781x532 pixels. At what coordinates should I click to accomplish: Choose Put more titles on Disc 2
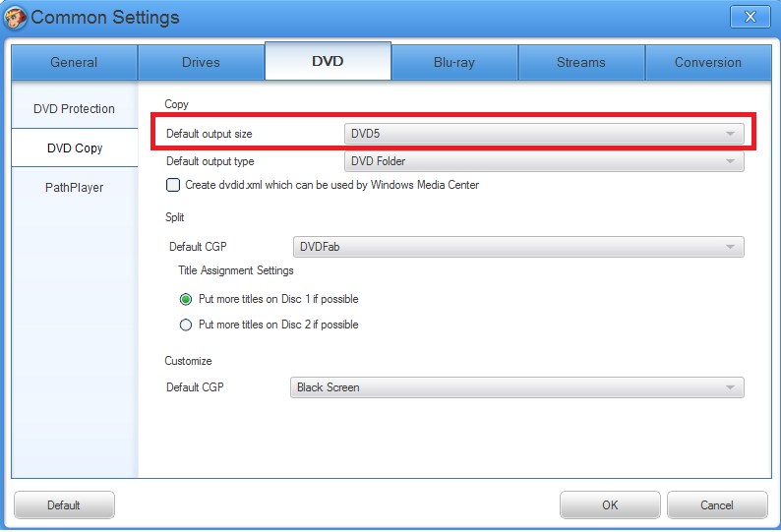point(185,325)
